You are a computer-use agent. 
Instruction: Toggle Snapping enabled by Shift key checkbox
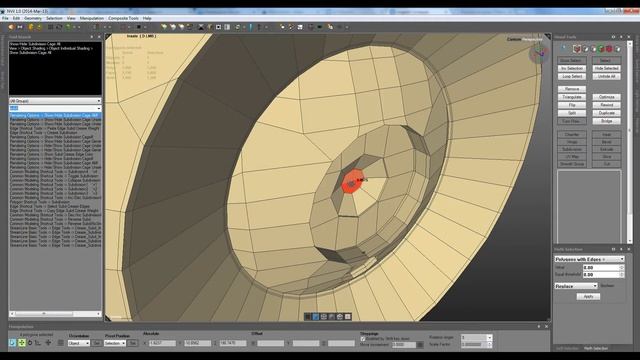point(362,339)
